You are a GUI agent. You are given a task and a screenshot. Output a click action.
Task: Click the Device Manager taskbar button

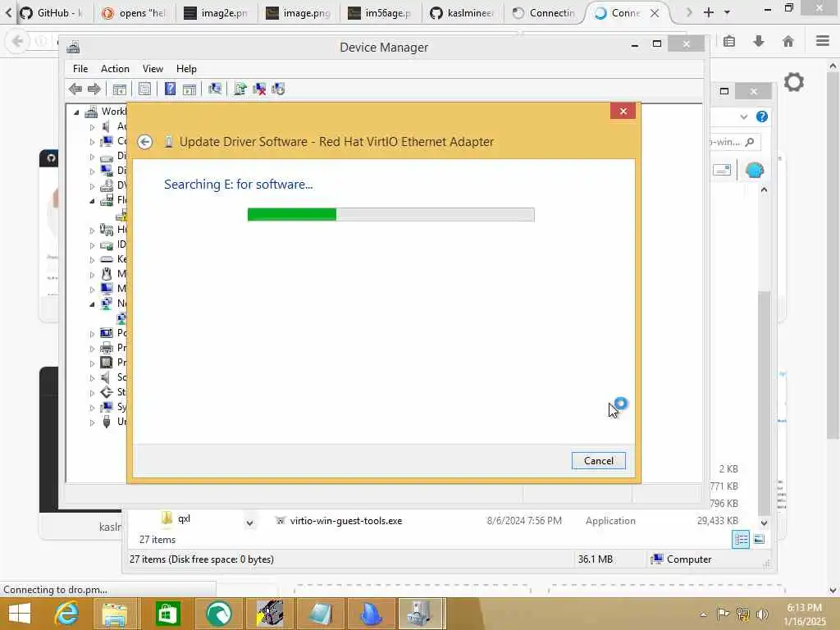pyautogui.click(x=421, y=614)
